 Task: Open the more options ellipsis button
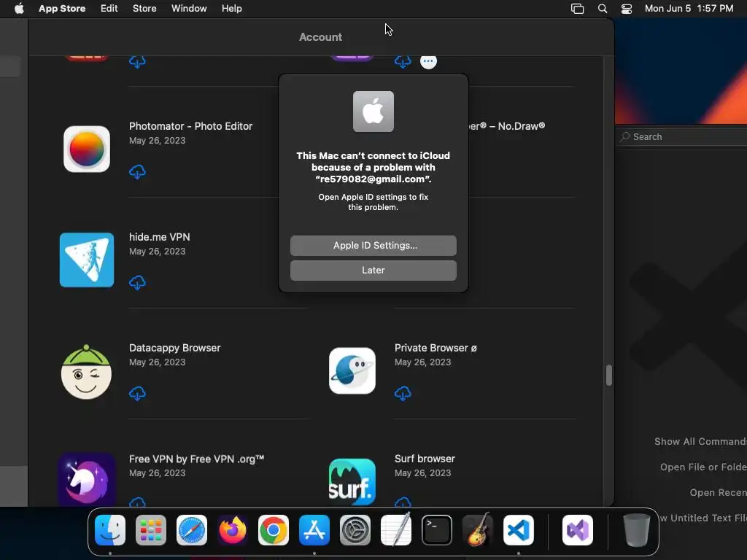428,61
